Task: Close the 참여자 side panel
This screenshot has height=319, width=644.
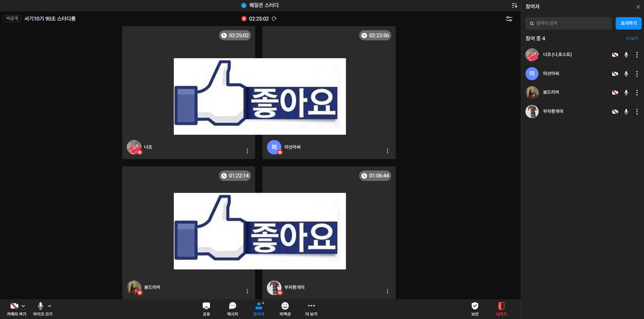Action: [638, 7]
